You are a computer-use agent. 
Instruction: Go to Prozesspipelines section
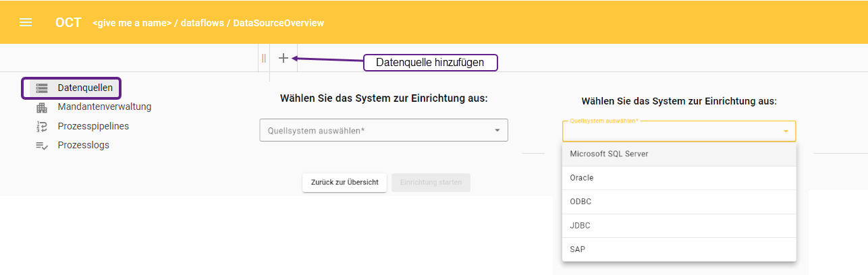click(x=93, y=126)
